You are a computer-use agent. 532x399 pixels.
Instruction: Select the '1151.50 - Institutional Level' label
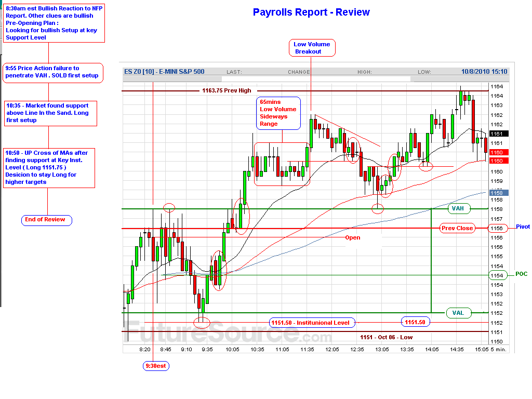[312, 323]
